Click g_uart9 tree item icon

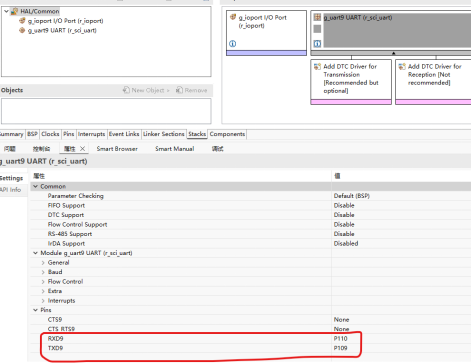pos(22,30)
